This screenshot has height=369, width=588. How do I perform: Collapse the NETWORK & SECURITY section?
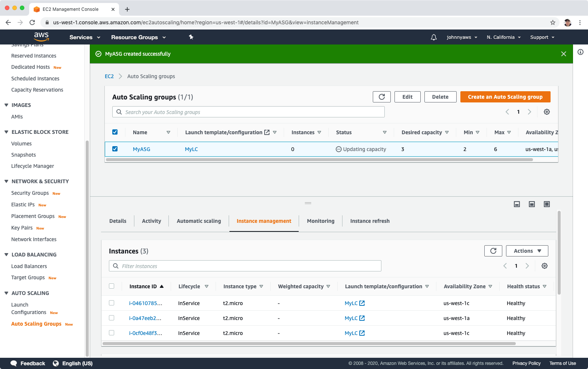6,181
